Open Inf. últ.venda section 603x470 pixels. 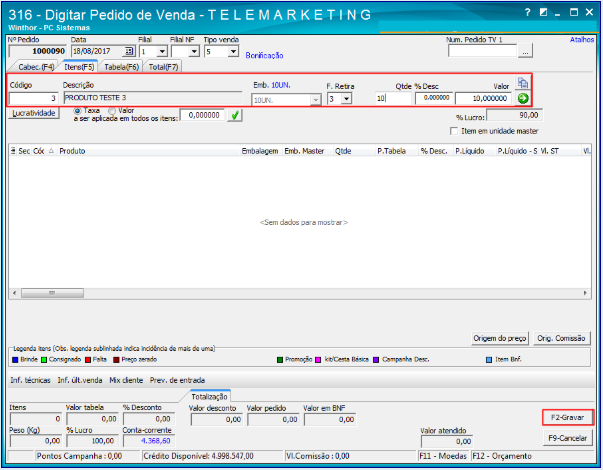point(80,380)
